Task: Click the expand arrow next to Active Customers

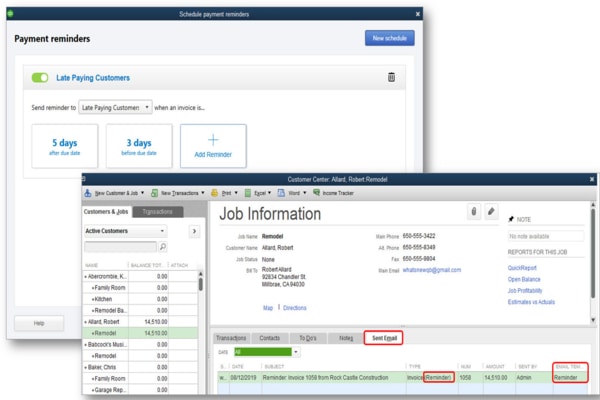Action: [194, 231]
